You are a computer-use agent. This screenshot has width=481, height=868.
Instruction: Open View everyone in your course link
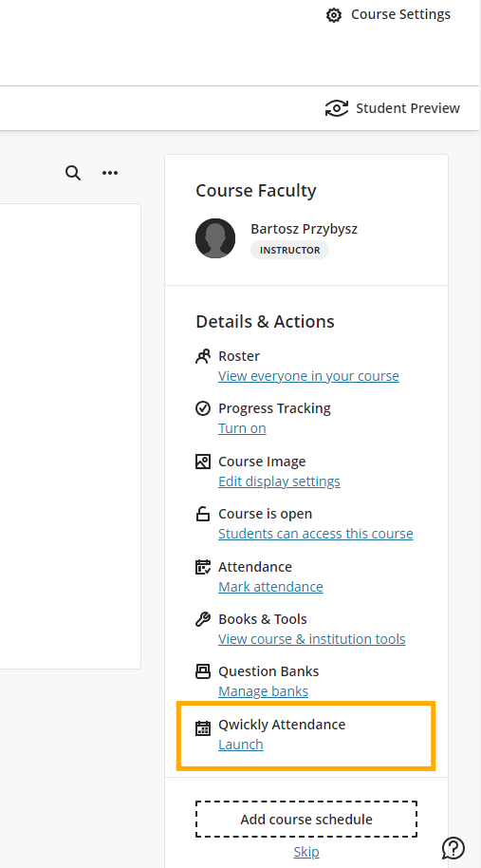308,376
